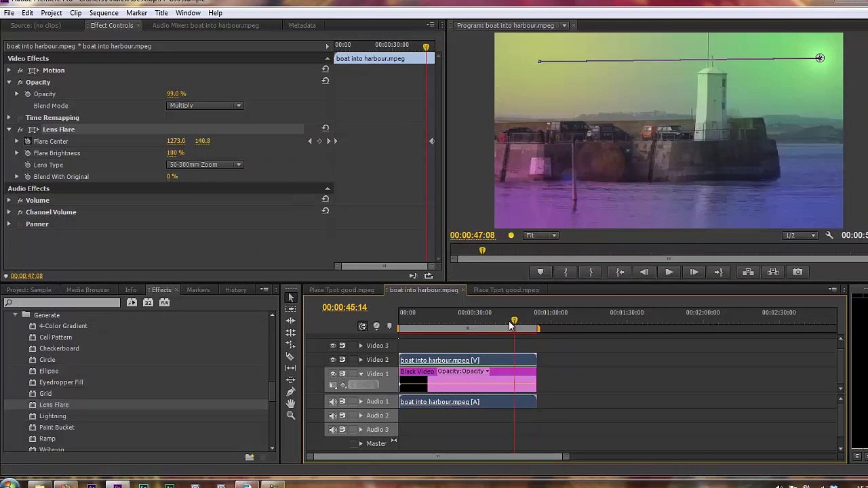Mute the Audio 2 track
868x488 pixels.
[x=333, y=415]
